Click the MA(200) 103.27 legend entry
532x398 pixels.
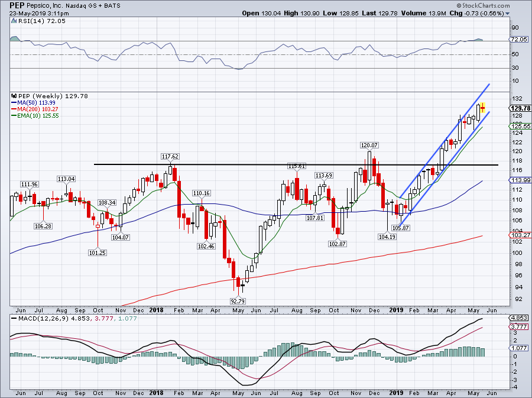(35, 109)
